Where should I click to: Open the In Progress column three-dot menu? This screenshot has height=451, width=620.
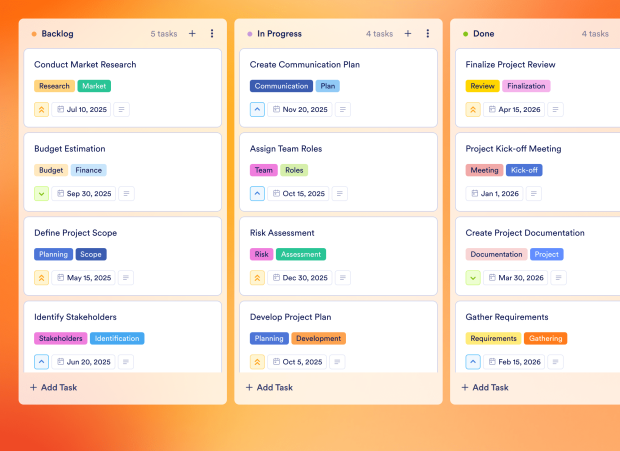(x=428, y=34)
